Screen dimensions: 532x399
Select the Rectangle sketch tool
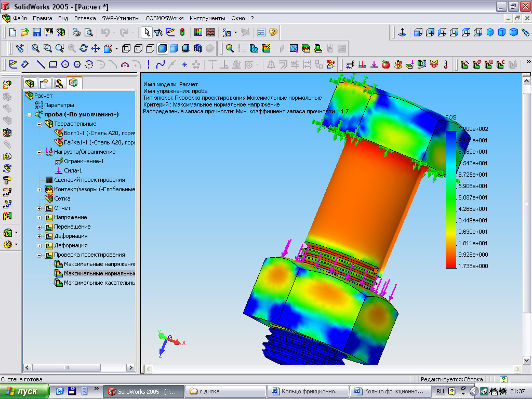(53, 64)
